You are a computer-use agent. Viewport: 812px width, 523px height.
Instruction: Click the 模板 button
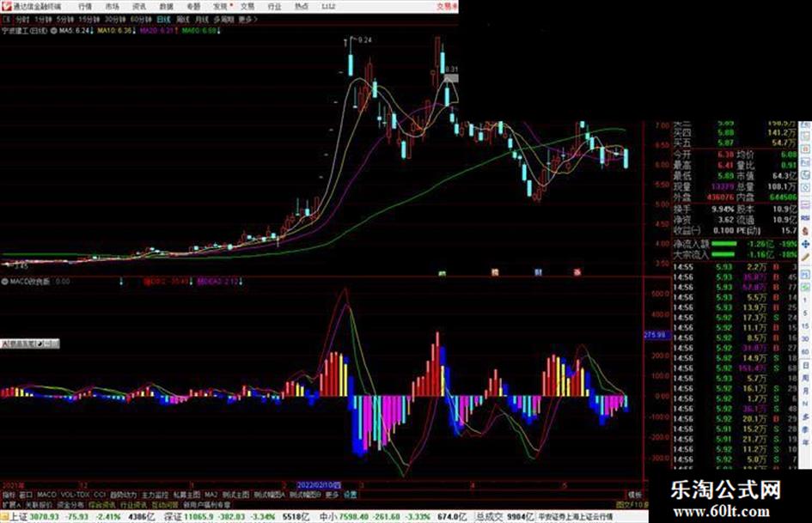tap(634, 495)
